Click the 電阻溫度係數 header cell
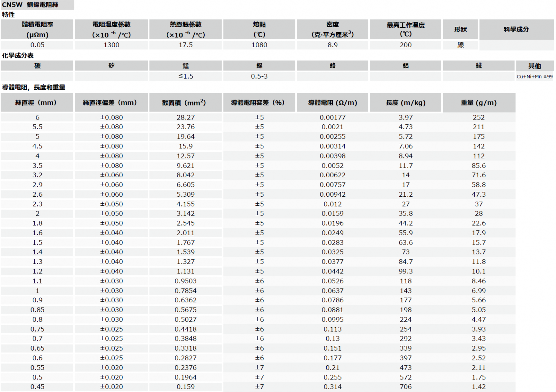The image size is (556, 392). click(111, 30)
